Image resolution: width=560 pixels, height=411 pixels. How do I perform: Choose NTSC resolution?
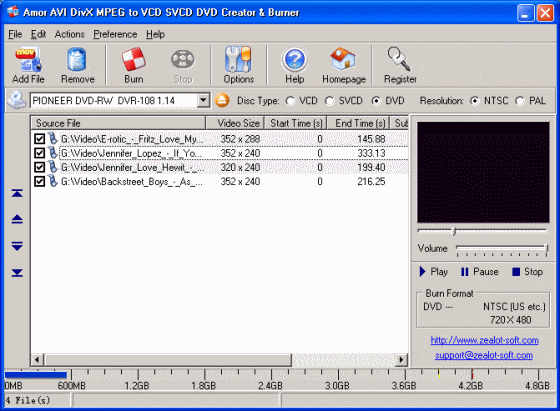point(475,101)
